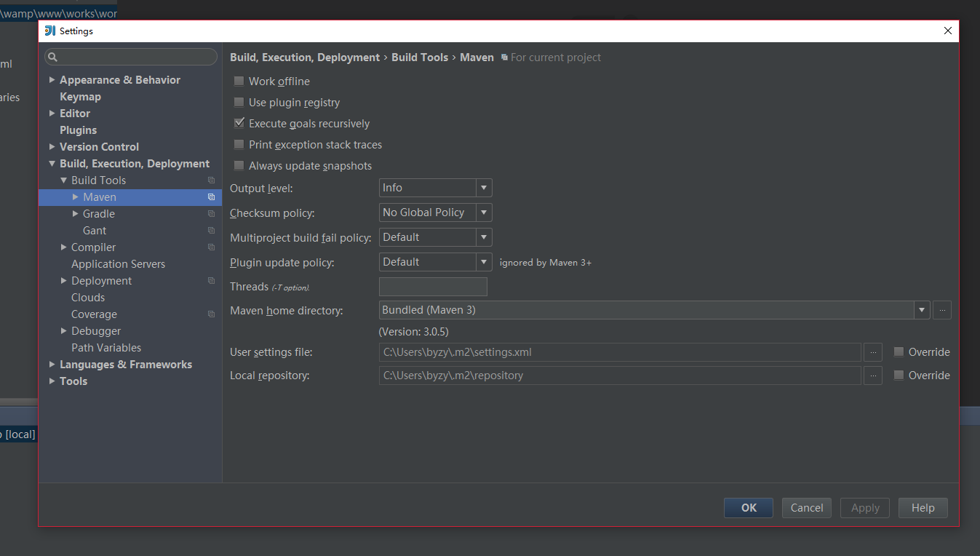Enable the Work offline checkbox
The image size is (980, 556).
[239, 81]
